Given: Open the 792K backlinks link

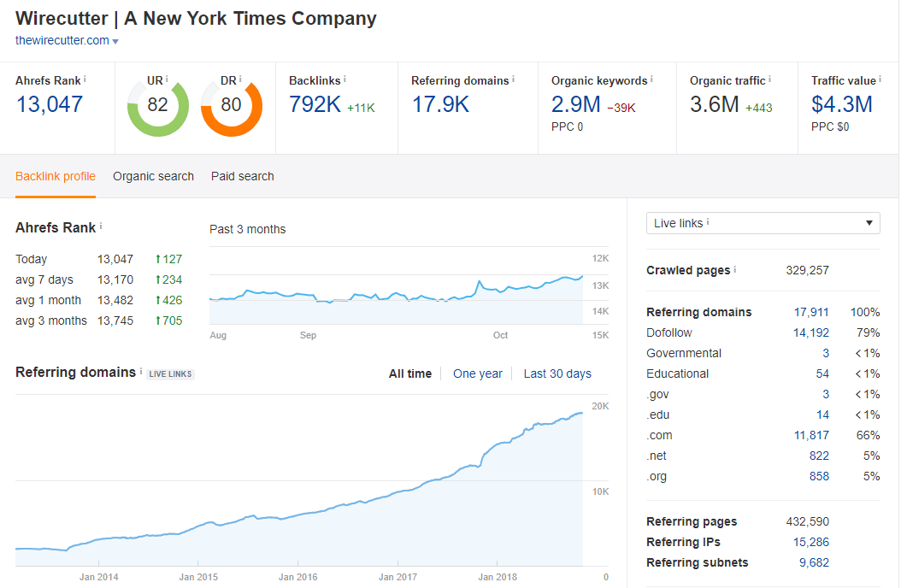Looking at the screenshot, I should click(x=315, y=104).
